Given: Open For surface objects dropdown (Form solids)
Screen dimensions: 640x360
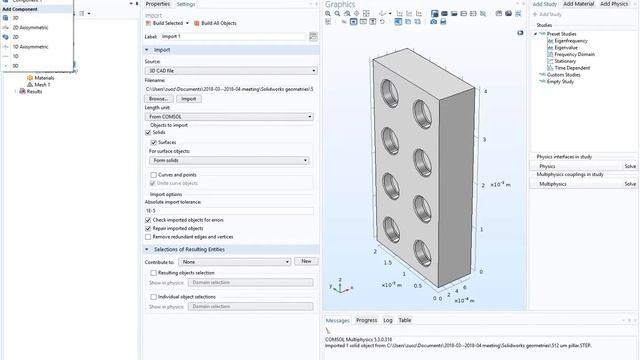Looking at the screenshot, I should click(229, 160).
